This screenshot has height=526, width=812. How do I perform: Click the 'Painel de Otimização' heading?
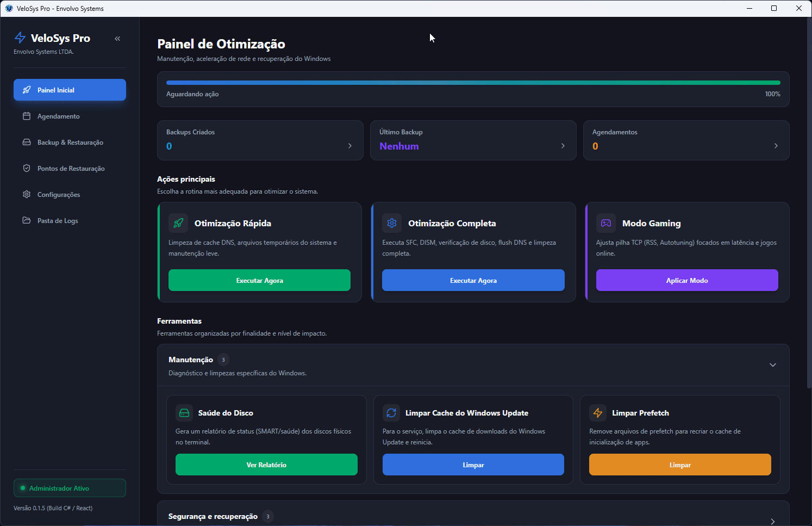click(221, 44)
